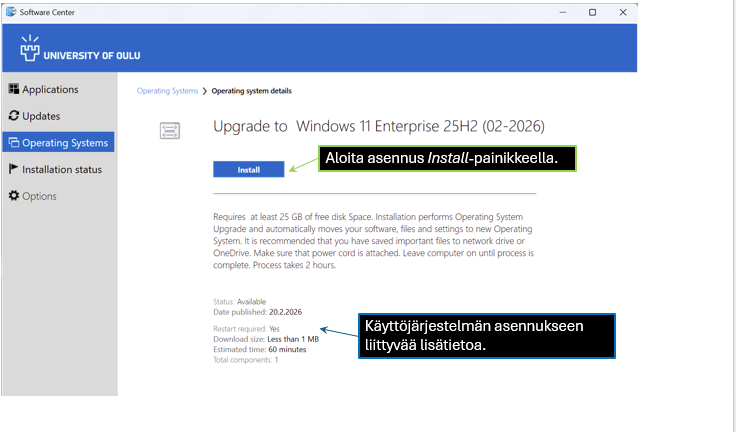Click Estimated time: 60 minutes text

pyautogui.click(x=260, y=349)
